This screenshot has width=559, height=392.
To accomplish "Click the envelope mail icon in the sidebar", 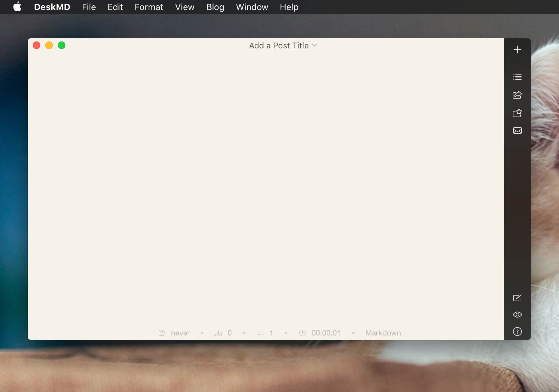I will [x=517, y=130].
